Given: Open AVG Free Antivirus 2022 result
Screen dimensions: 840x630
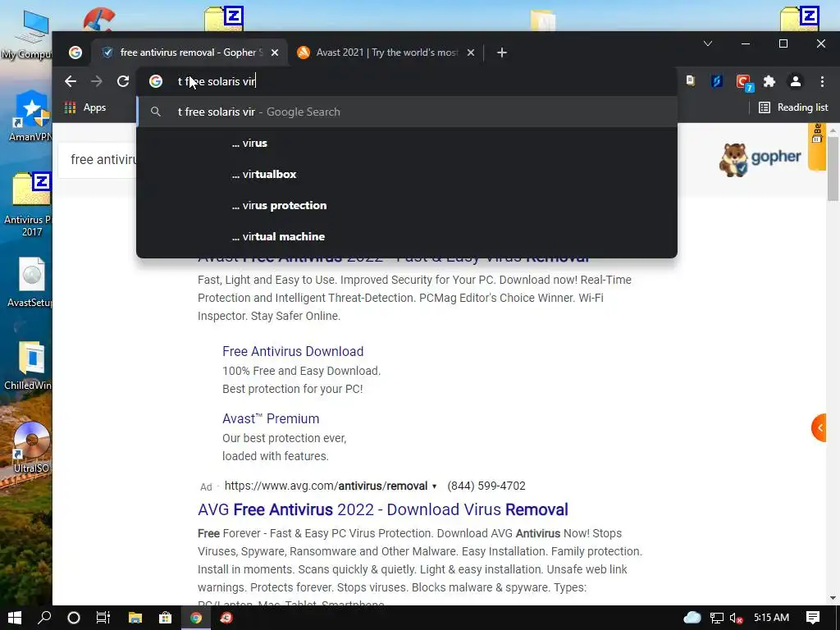Looking at the screenshot, I should coord(383,509).
